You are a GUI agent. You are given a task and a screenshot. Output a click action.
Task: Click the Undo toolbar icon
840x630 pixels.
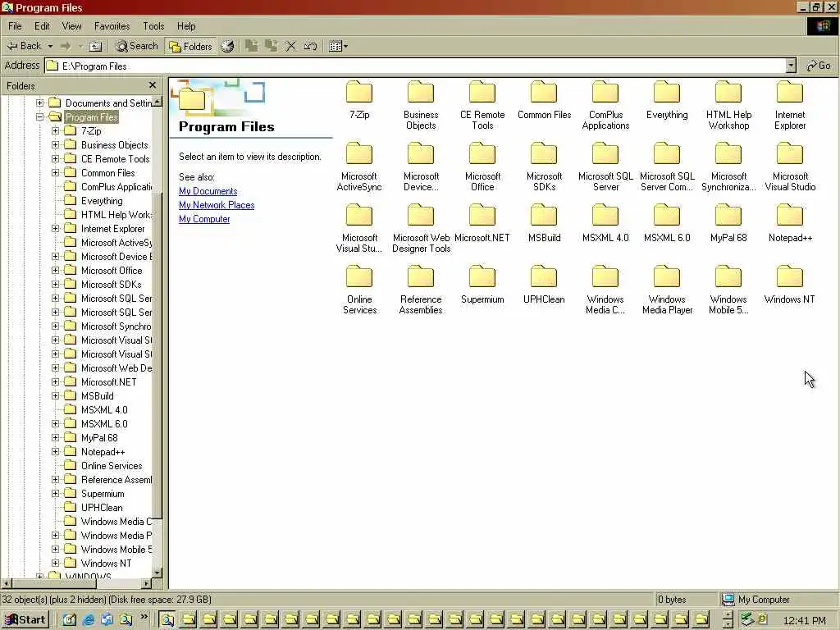310,46
